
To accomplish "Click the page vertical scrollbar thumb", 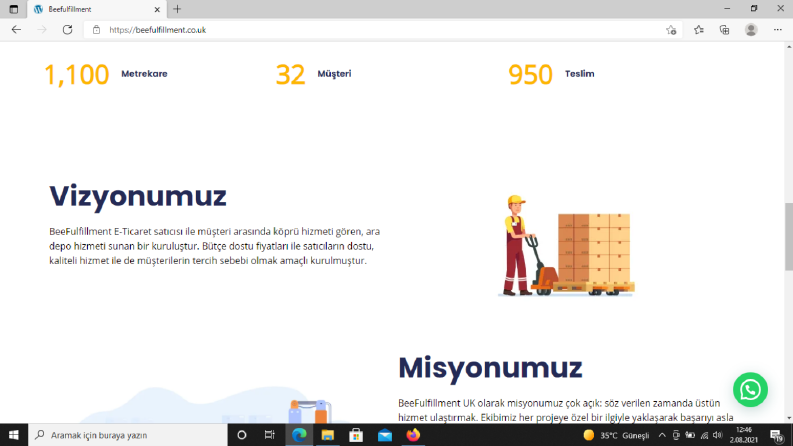I will [x=788, y=237].
